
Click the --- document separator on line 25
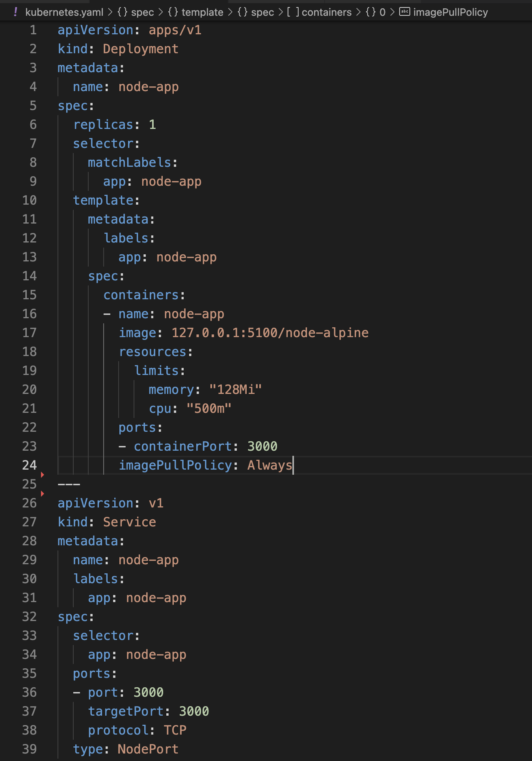point(69,484)
